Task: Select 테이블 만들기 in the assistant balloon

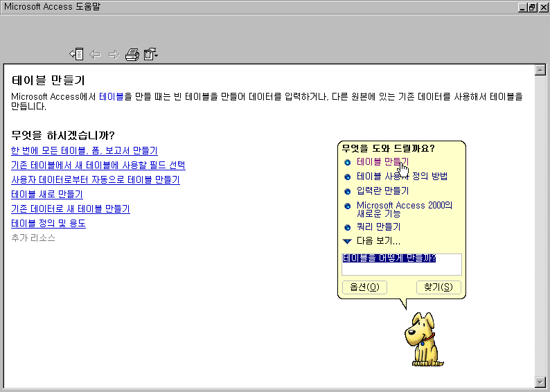Action: point(382,161)
